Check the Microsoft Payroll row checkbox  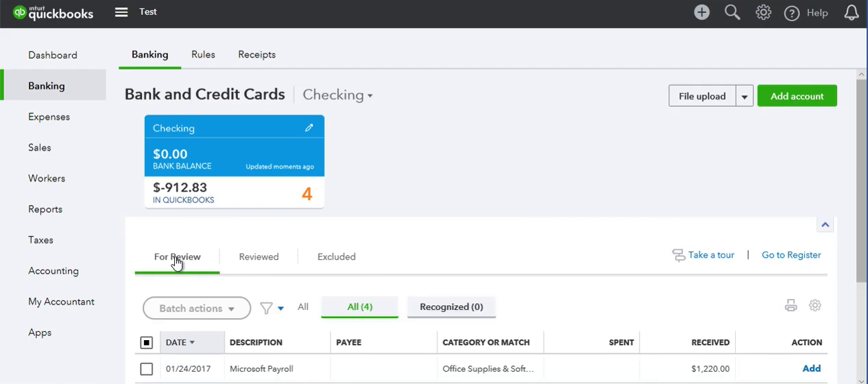tap(146, 369)
